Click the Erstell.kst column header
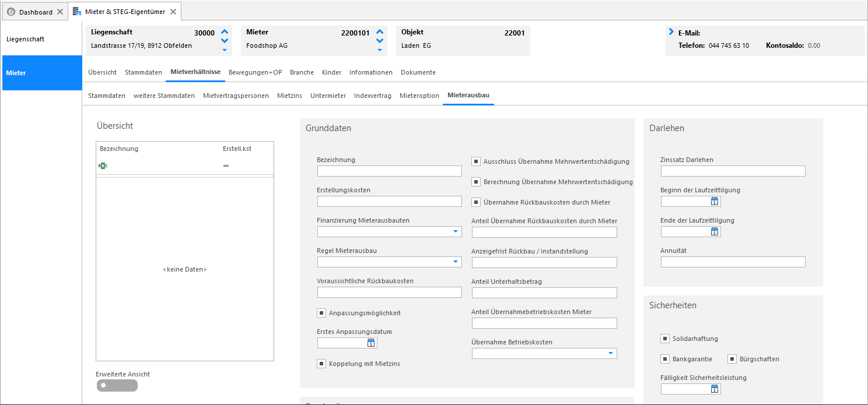The width and height of the screenshot is (868, 405). coord(237,149)
